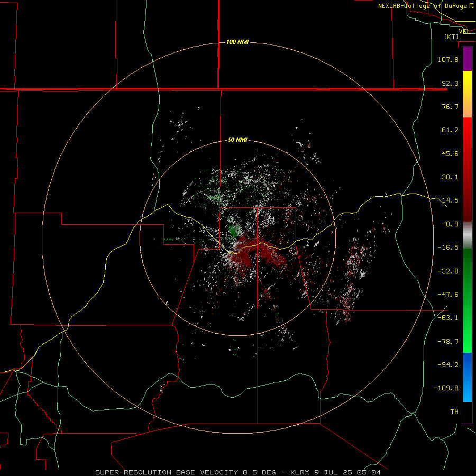Click the -94.2 velocity scale value
The width and height of the screenshot is (476, 476).
tap(448, 365)
